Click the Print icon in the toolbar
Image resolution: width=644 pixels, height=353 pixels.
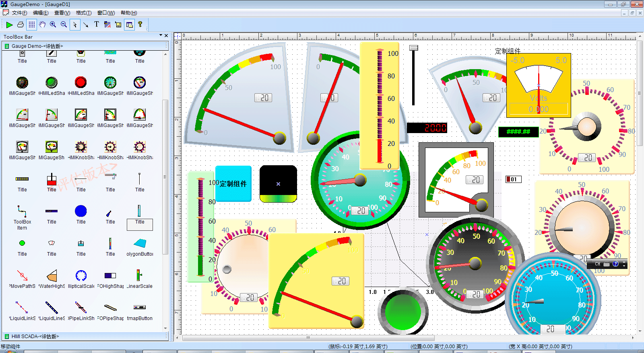pyautogui.click(x=21, y=25)
